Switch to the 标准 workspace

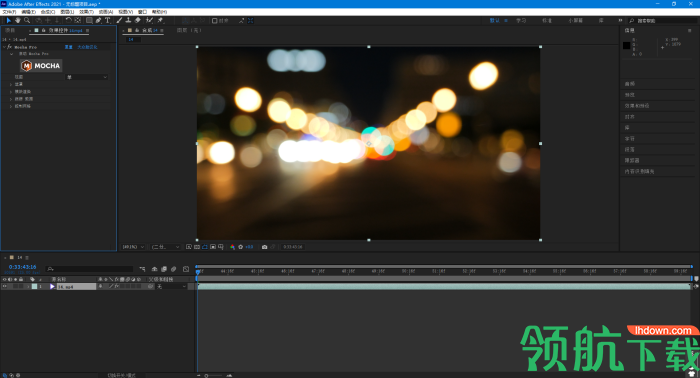pos(547,21)
